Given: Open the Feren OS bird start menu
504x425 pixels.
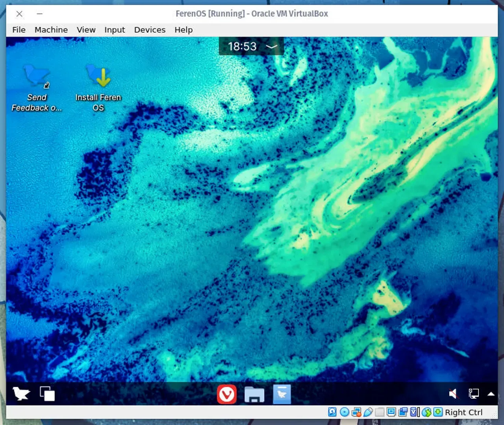Looking at the screenshot, I should click(x=21, y=394).
